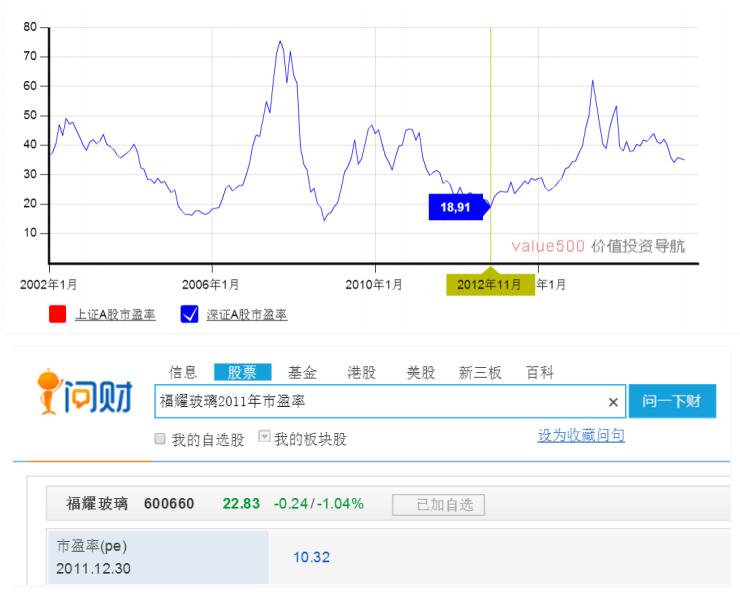The height and width of the screenshot is (597, 740).
Task: Clear the search query with the X icon
Action: coord(613,402)
